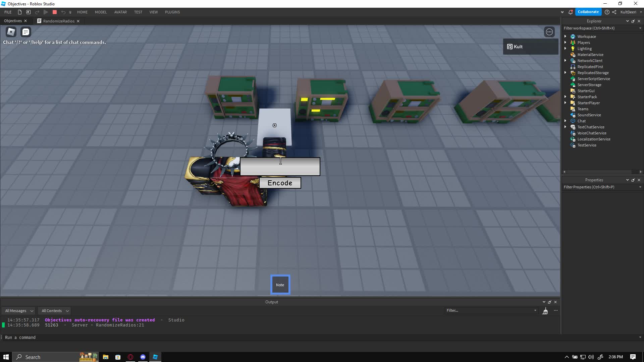Toggle the in-game chat window icon
Image resolution: width=644 pixels, height=362 pixels.
pos(26,32)
